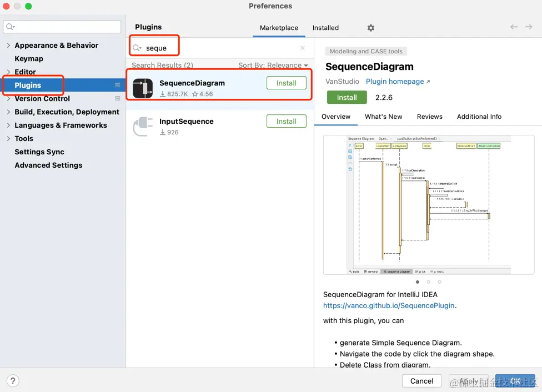Click the InputSequence downloads count 926

169,132
